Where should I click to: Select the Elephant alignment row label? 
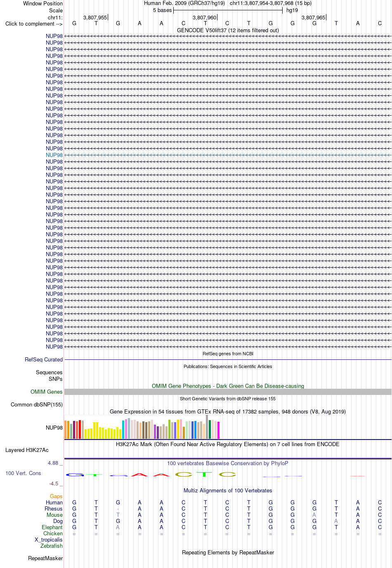[52, 528]
